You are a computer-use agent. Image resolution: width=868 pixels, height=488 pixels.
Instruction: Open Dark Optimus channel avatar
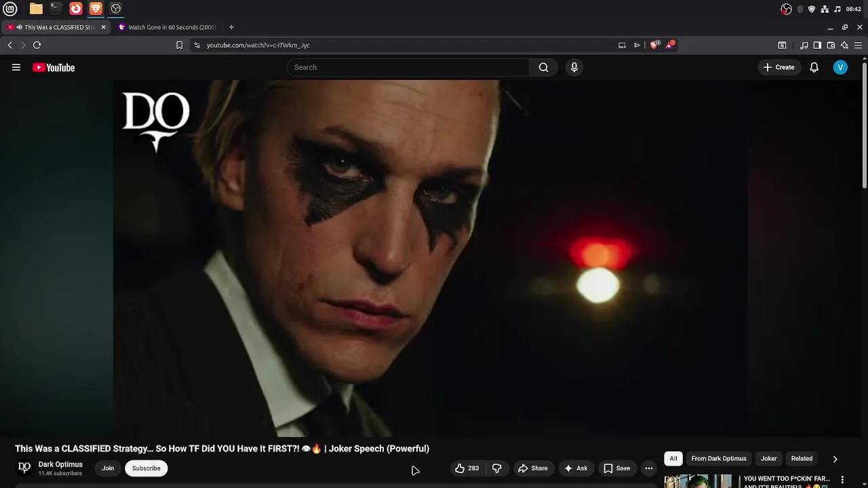click(24, 468)
